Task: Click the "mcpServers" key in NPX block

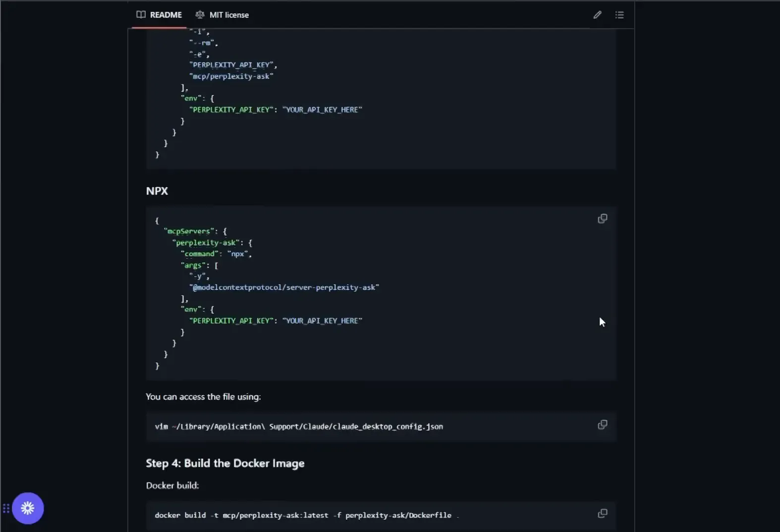Action: 188,231
